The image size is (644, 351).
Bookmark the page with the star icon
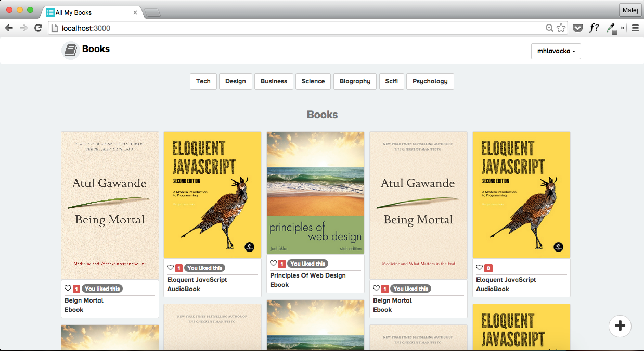pyautogui.click(x=561, y=28)
